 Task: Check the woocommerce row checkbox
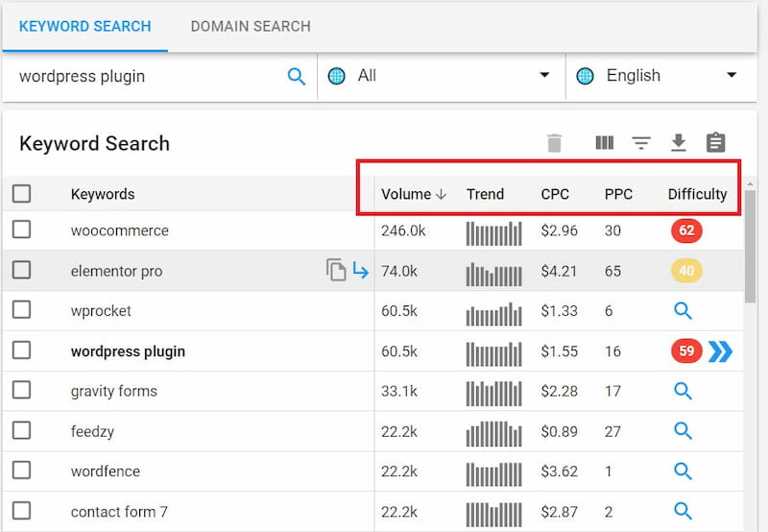click(x=21, y=230)
